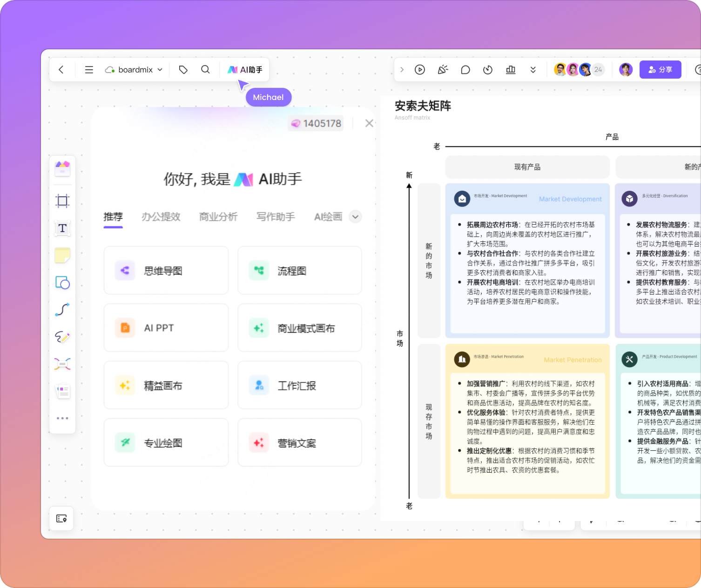
Task: Choose the 营销文案 card
Action: pos(300,442)
